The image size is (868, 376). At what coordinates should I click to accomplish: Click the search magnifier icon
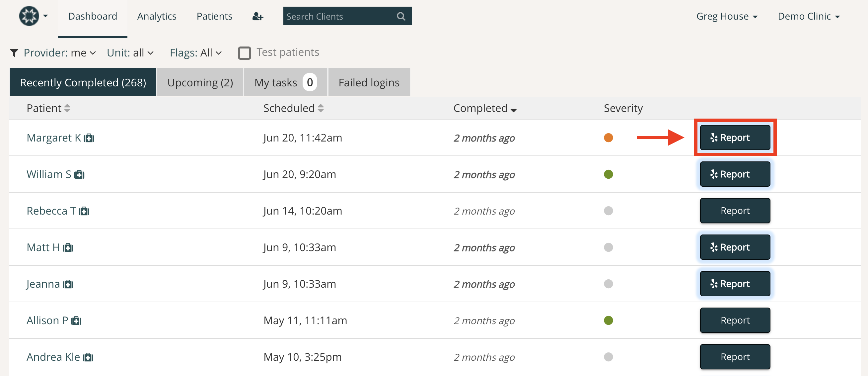[400, 16]
